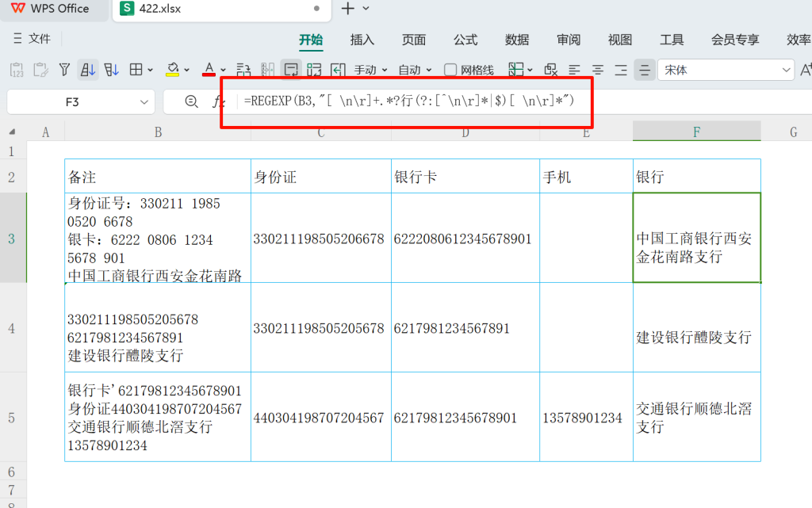Click the paste values (123) icon
This screenshot has height=508, width=812.
pyautogui.click(x=17, y=70)
